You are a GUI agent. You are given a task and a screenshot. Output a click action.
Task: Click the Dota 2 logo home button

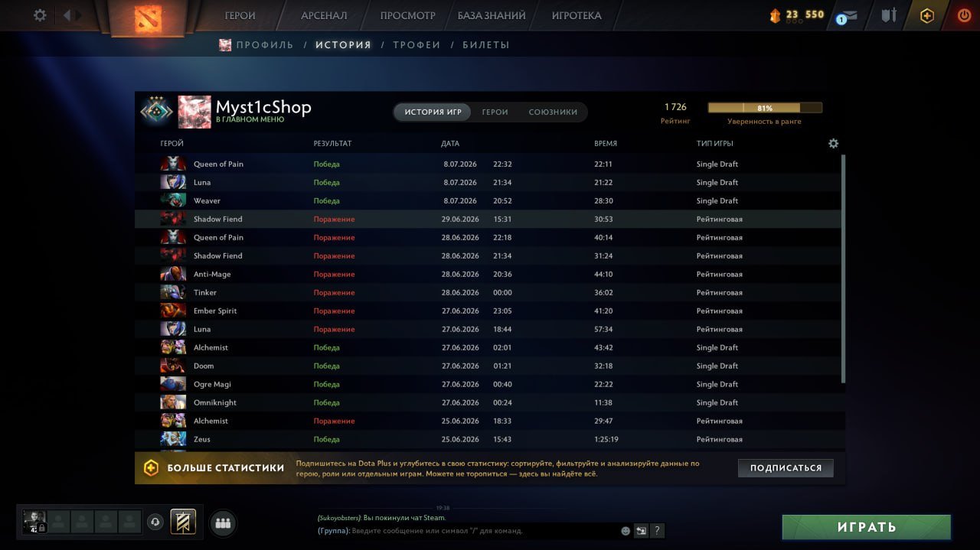[148, 17]
